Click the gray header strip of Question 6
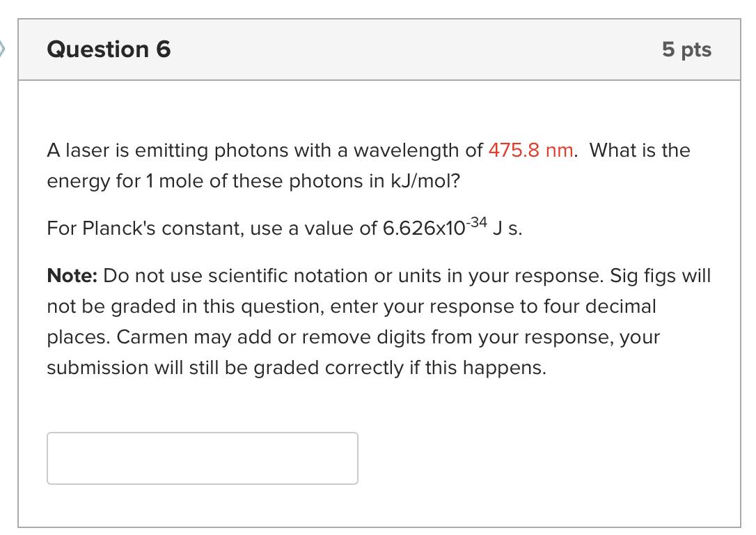This screenshot has width=756, height=535. tap(378, 49)
